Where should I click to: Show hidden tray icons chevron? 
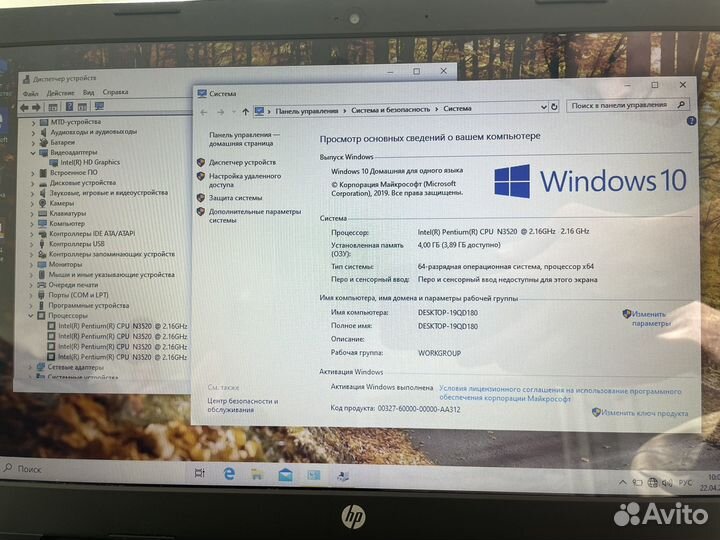click(x=622, y=482)
